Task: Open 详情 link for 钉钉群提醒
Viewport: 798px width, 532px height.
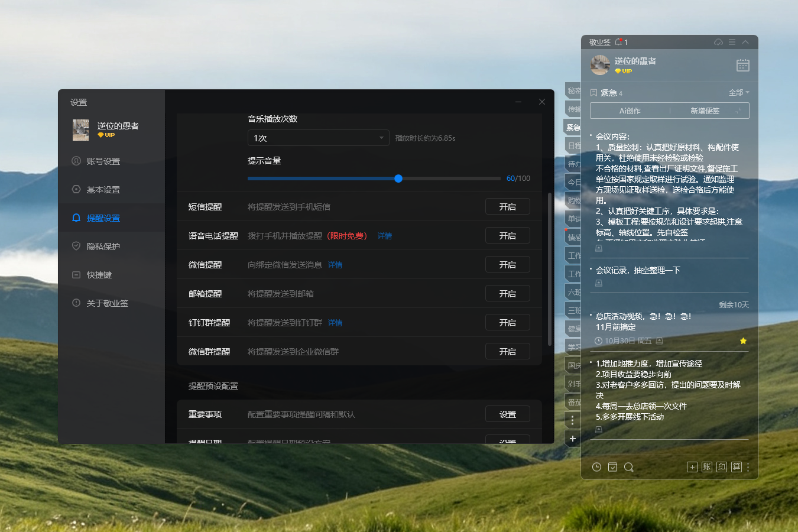Action: (x=335, y=323)
